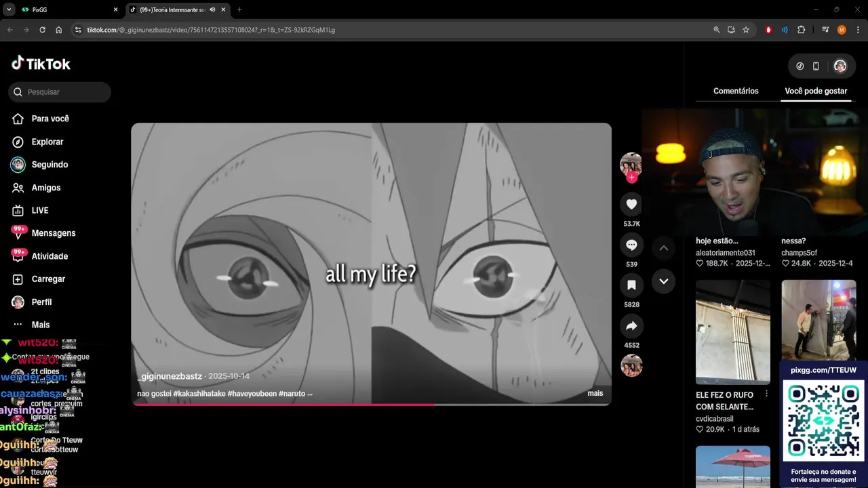Click install app icon in address bar
Screen dimensions: 868x488
pyautogui.click(x=731, y=30)
